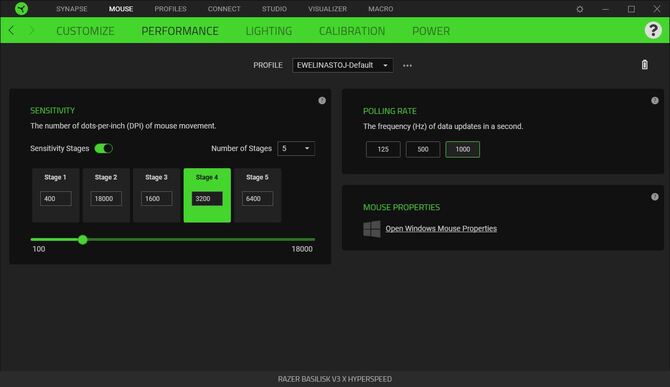Click the MOUSE PROPERTIES heading
Viewport: 670px width, 387px height.
click(401, 207)
